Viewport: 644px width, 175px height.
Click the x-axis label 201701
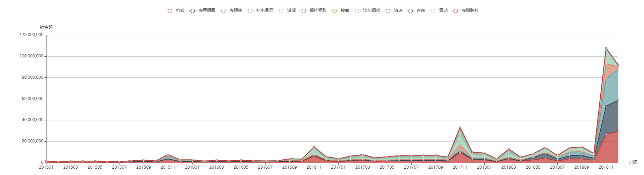pos(338,167)
